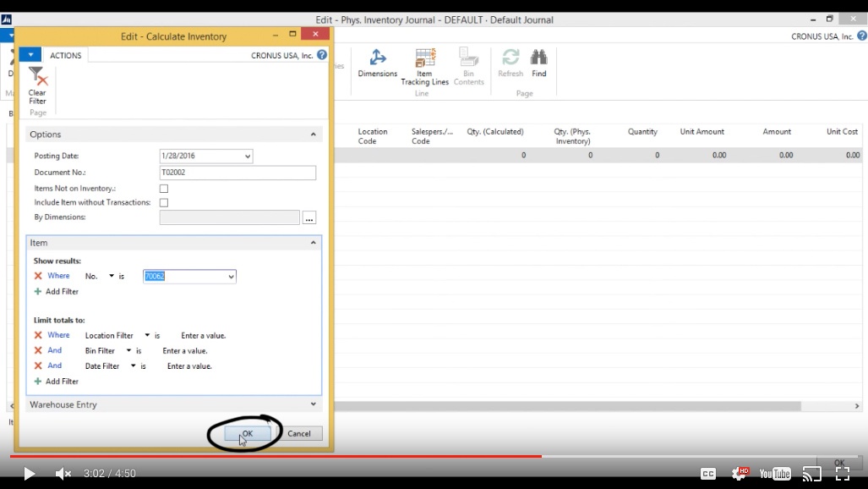The height and width of the screenshot is (489, 868).
Task: Open the By Dimensions lookup ellipsis button
Action: [x=308, y=218]
